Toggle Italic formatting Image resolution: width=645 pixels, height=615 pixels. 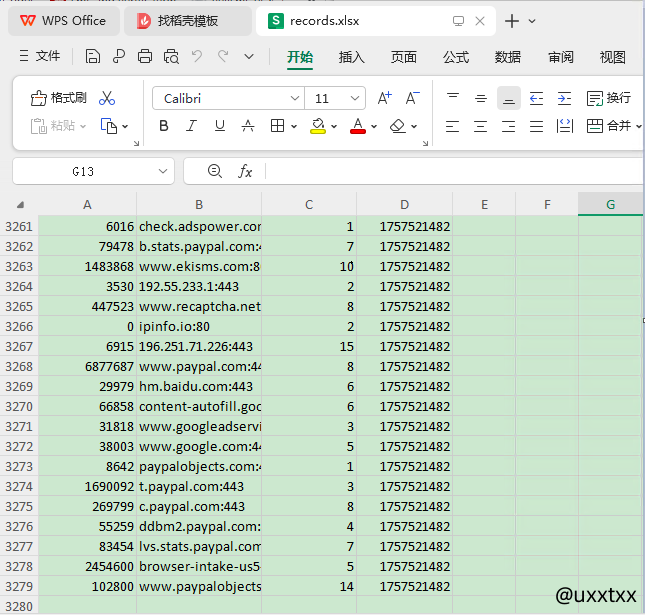[x=192, y=126]
